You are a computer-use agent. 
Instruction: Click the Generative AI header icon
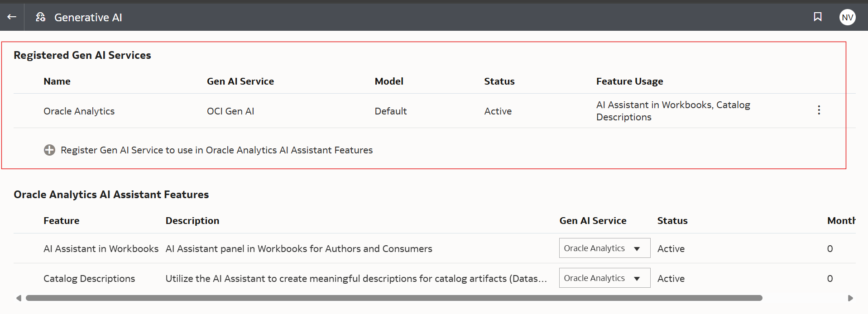(41, 17)
